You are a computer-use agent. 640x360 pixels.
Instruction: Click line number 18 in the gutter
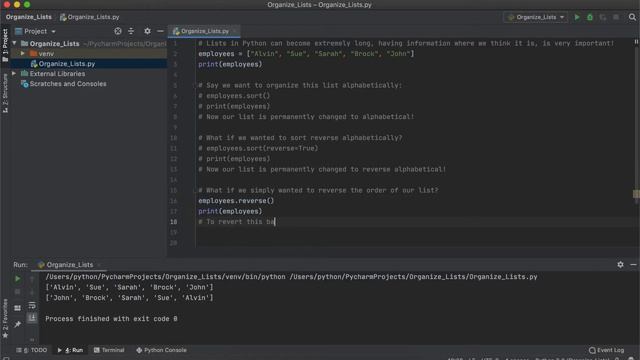click(173, 222)
